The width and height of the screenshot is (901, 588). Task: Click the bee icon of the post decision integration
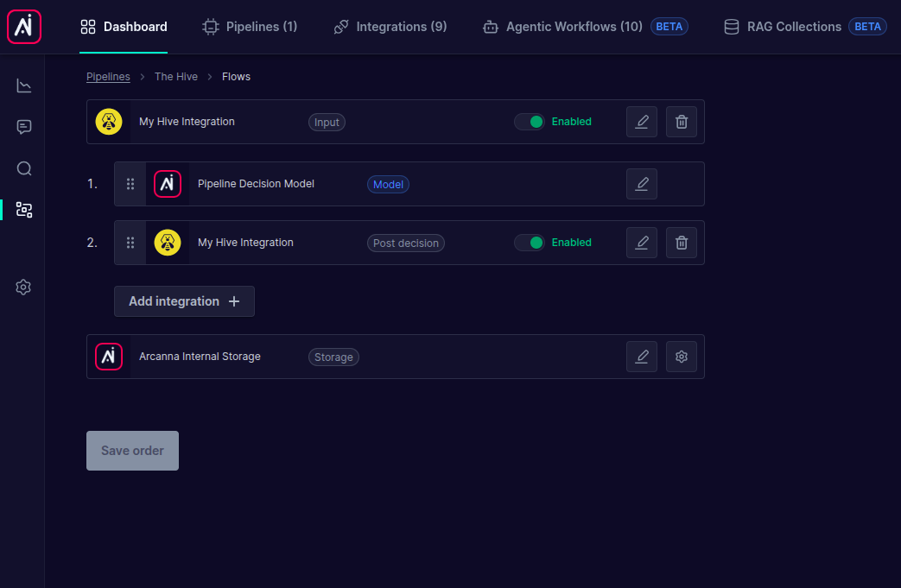[168, 243]
